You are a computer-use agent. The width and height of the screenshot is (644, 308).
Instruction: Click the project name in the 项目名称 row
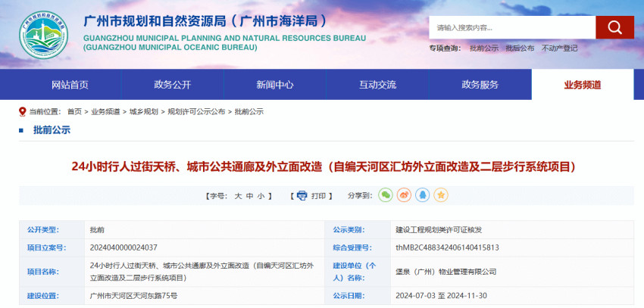202,272
